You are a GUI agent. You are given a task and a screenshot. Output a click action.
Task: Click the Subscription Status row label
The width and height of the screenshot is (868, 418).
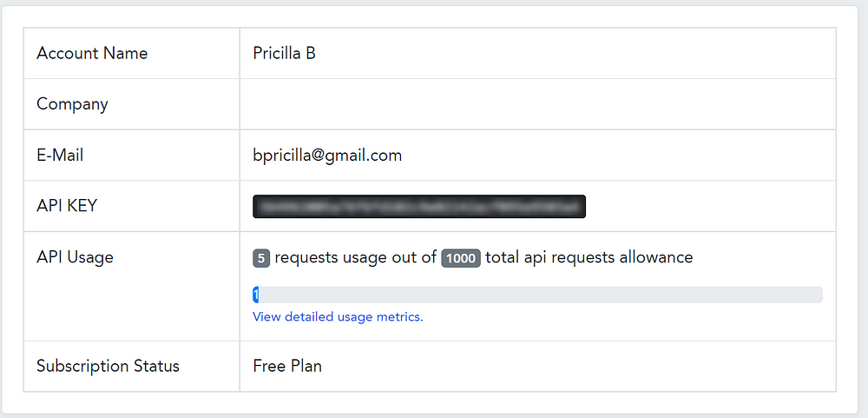[x=108, y=366]
